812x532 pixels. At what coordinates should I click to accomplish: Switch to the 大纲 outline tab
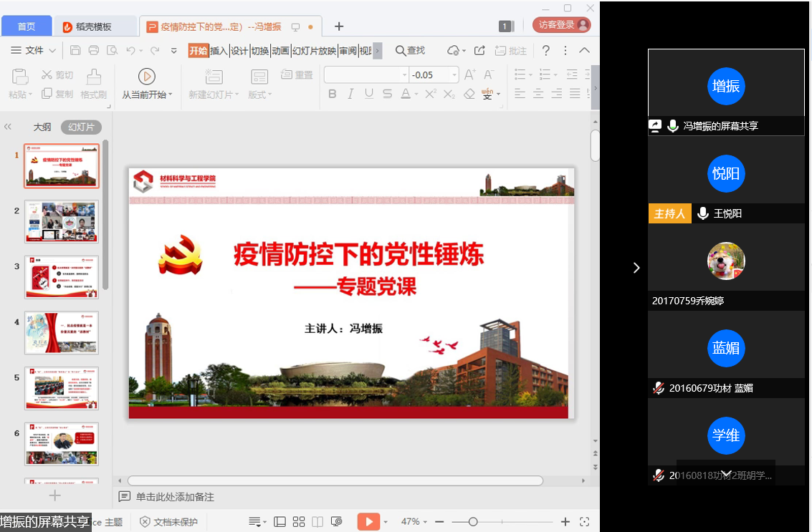pos(42,127)
